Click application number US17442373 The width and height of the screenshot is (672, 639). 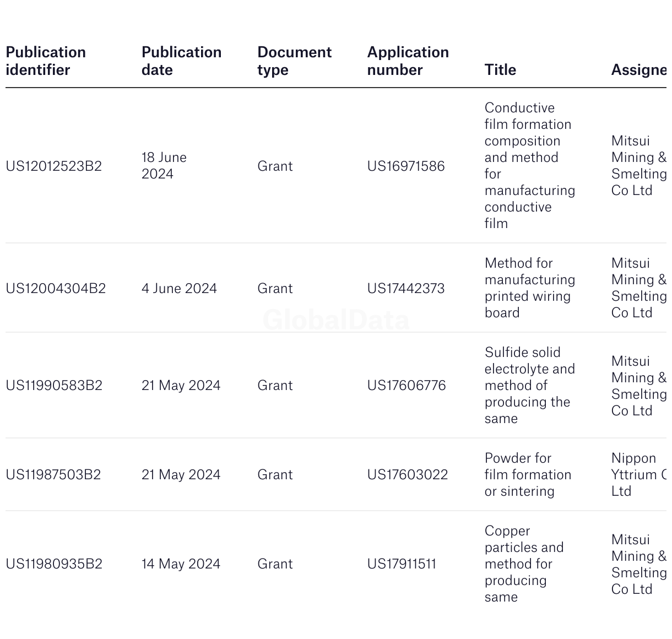[x=406, y=289]
